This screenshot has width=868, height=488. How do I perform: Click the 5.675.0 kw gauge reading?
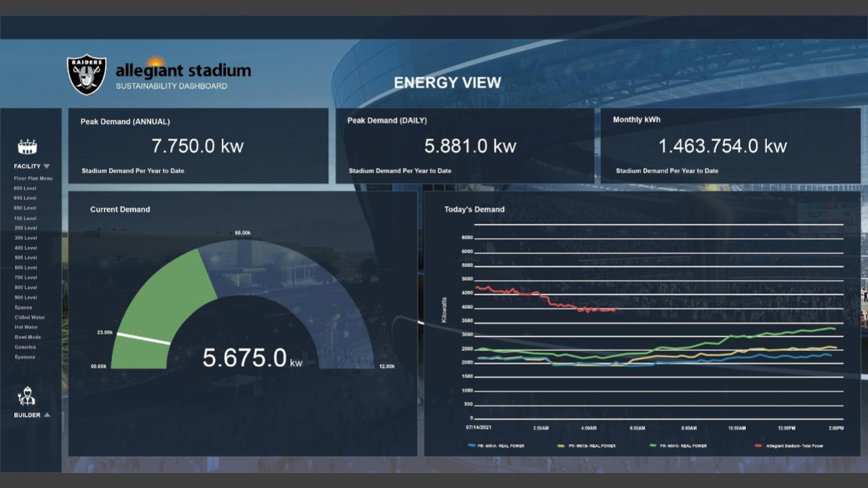point(252,358)
